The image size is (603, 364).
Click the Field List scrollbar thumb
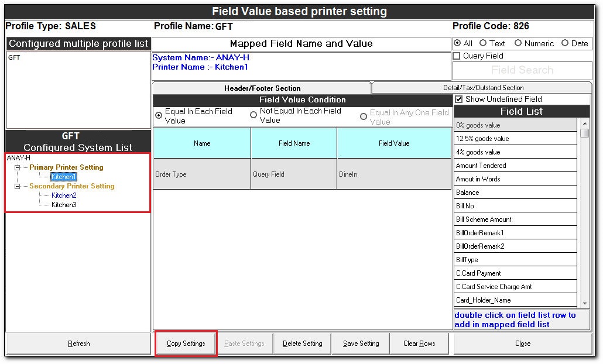(584, 133)
